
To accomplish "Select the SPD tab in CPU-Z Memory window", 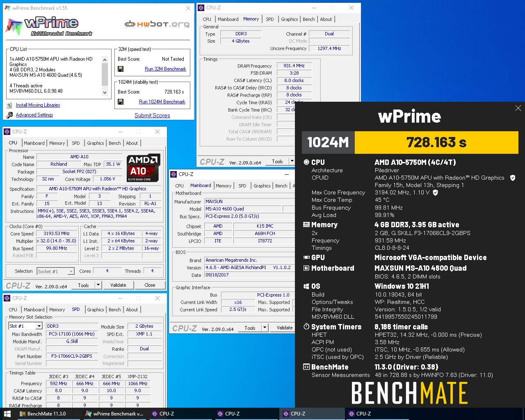I will pyautogui.click(x=269, y=19).
